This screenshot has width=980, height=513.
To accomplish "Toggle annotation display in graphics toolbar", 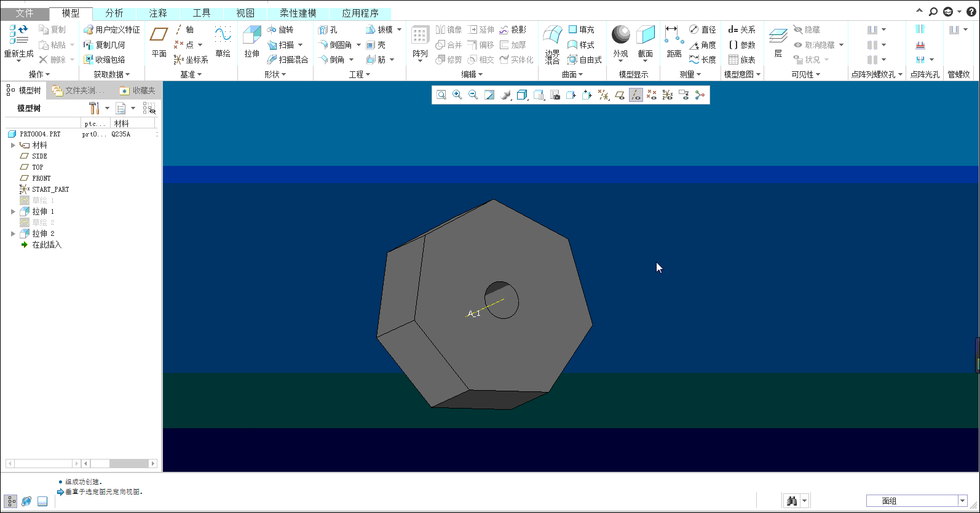I will 684,95.
